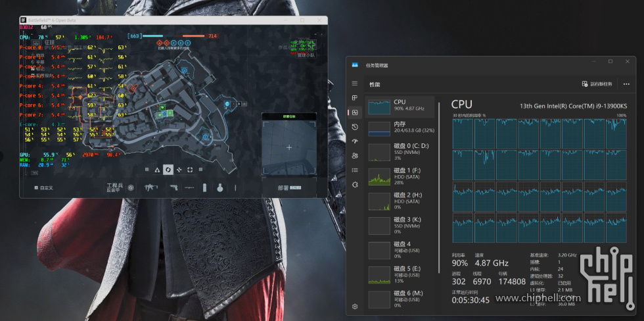Click the i9-13900KS processor name
Screen dimensions: 644x321
tap(573, 106)
